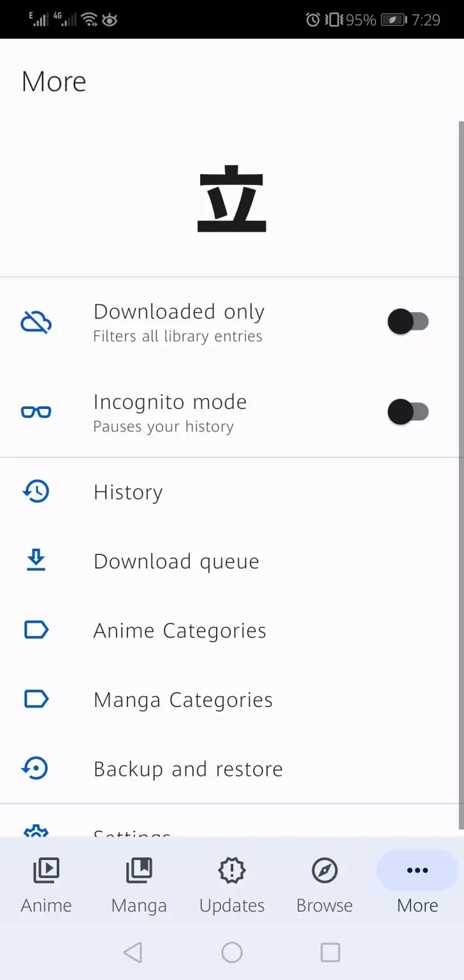Tap the Incognito mode glasses icon
The height and width of the screenshot is (980, 464).
point(36,412)
